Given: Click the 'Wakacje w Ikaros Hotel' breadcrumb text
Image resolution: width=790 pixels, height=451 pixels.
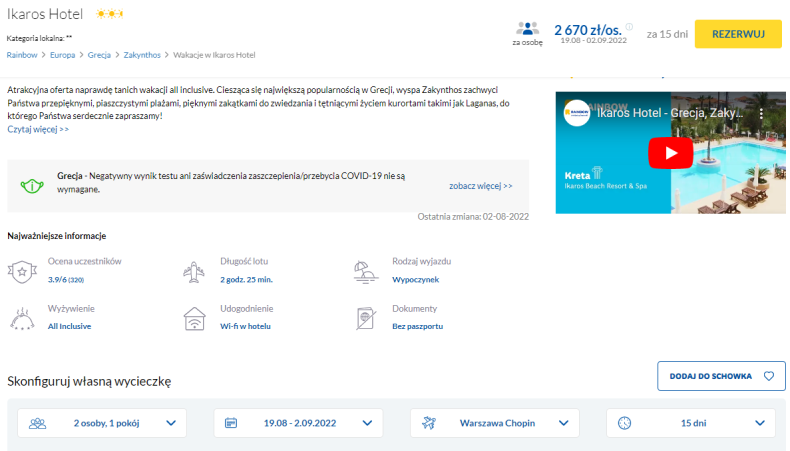Looking at the screenshot, I should (x=214, y=55).
